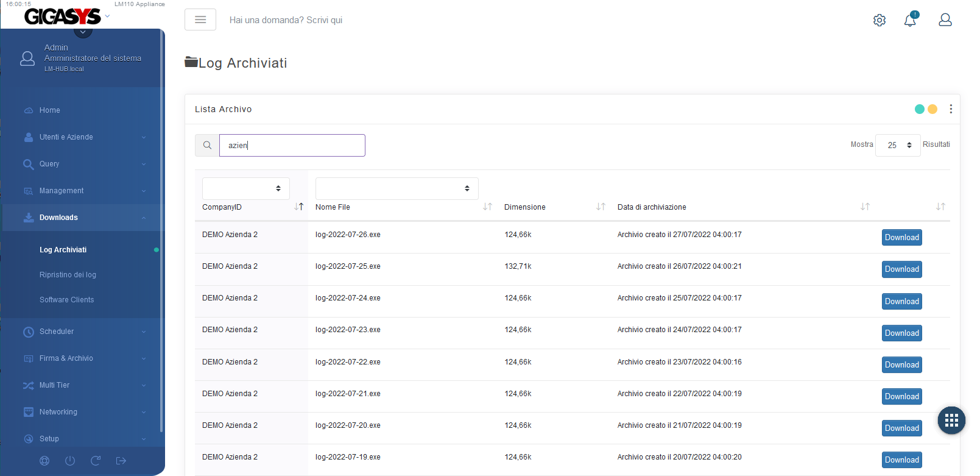Sort by Dimensione column arrows
This screenshot has width=980, height=476.
click(601, 207)
